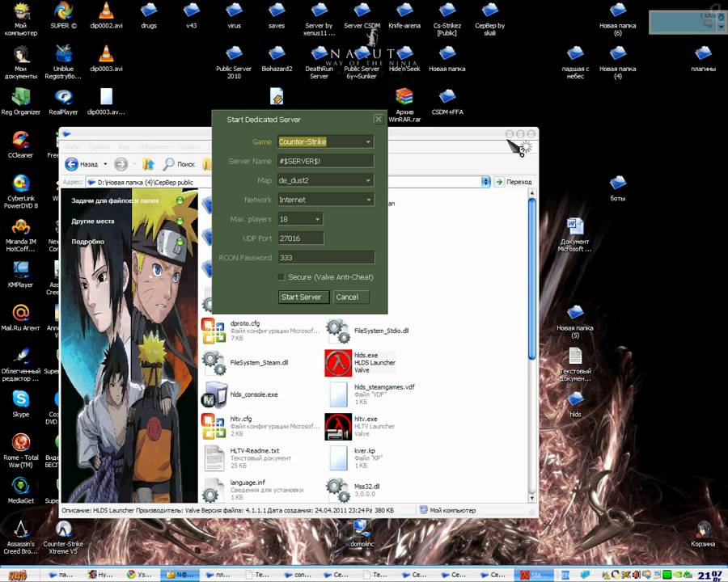The image size is (728, 582).
Task: Select Документ Microsoft Word desktop file
Action: pos(575,234)
